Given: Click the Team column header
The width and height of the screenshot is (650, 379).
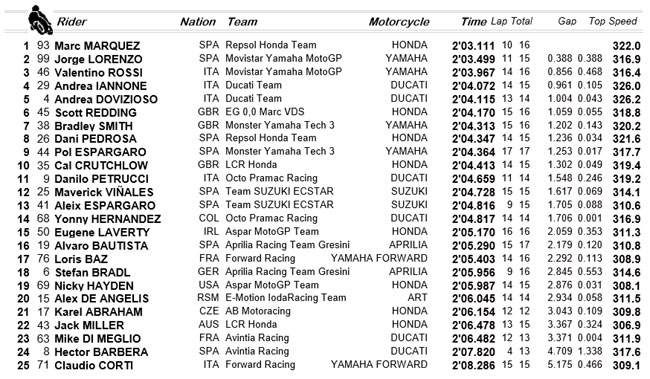Looking at the screenshot, I should point(242,22).
